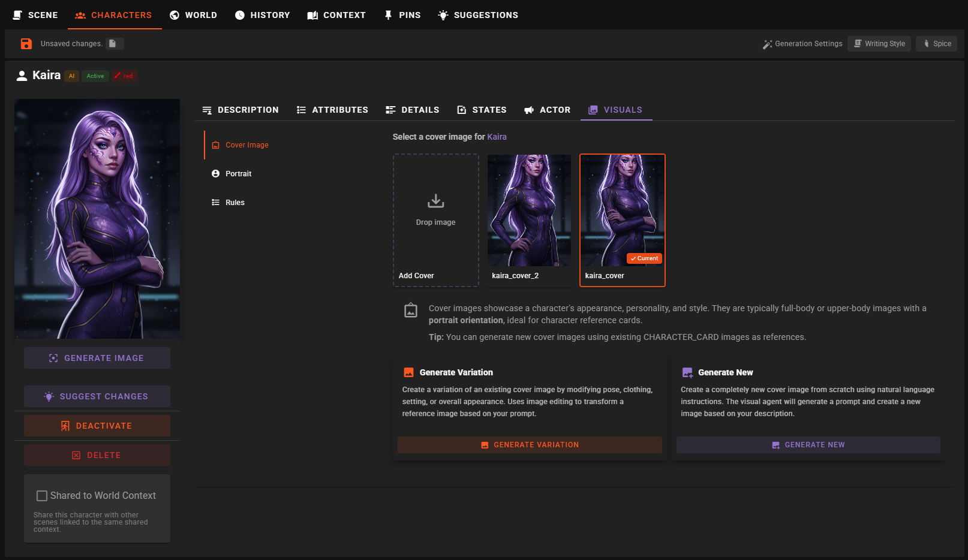
Task: Click the Deactivate character button
Action: [x=97, y=426]
